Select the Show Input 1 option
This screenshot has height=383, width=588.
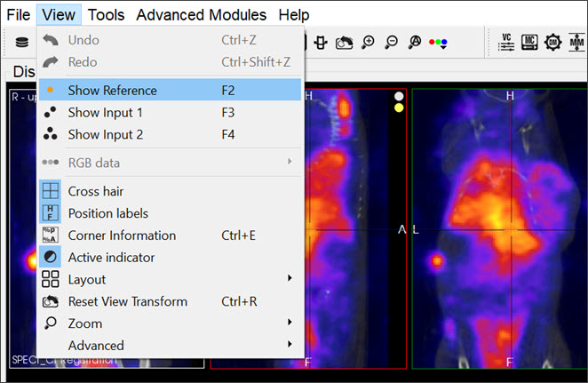pyautogui.click(x=105, y=113)
